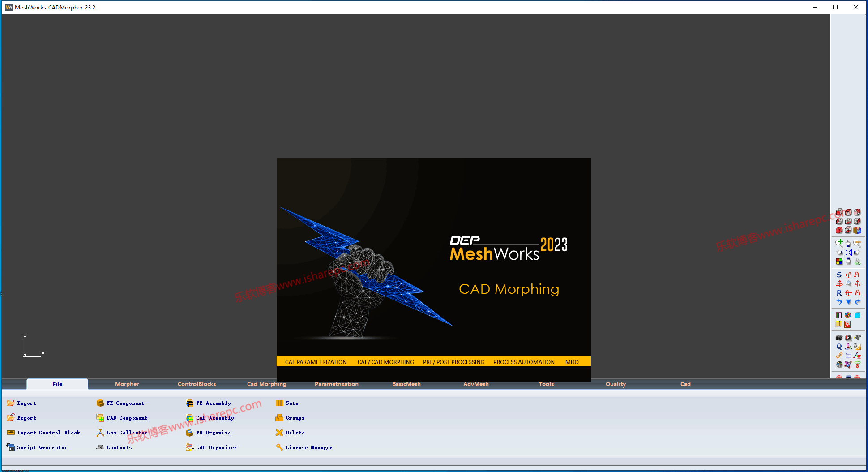
Task: Click the blue down triangle icon
Action: click(848, 302)
